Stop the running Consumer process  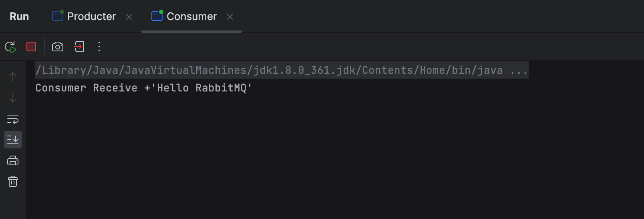click(x=31, y=47)
